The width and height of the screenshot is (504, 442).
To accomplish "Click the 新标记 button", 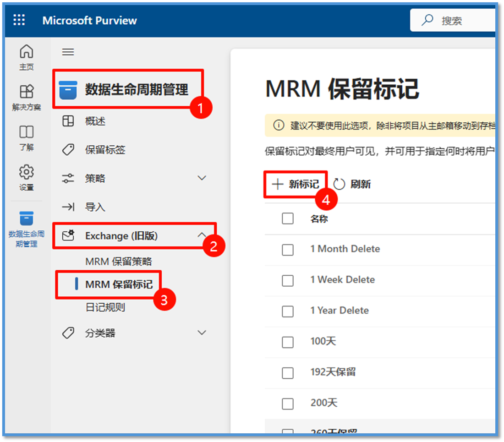I will click(x=296, y=184).
